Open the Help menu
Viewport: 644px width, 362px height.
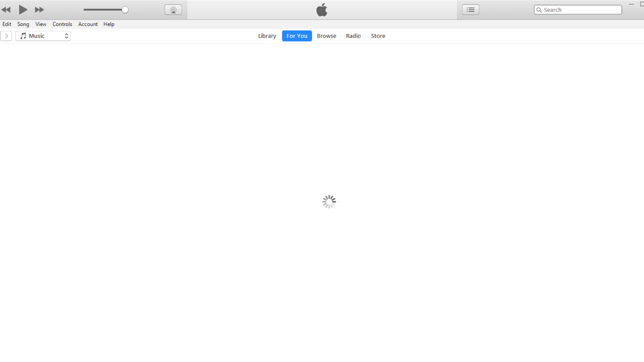(x=109, y=24)
